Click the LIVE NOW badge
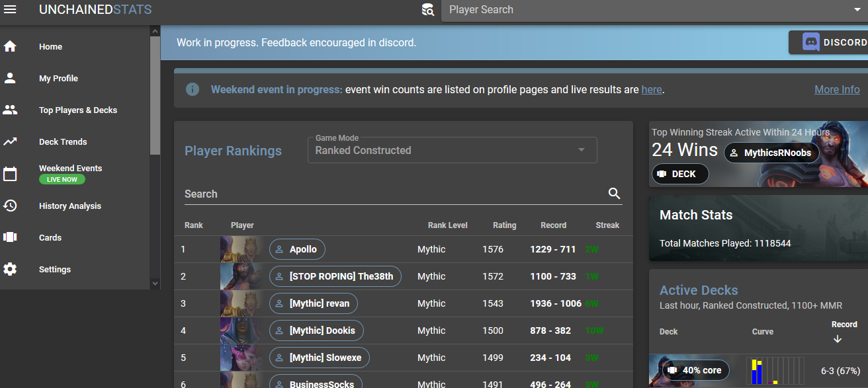This screenshot has width=868, height=388. pyautogui.click(x=62, y=180)
